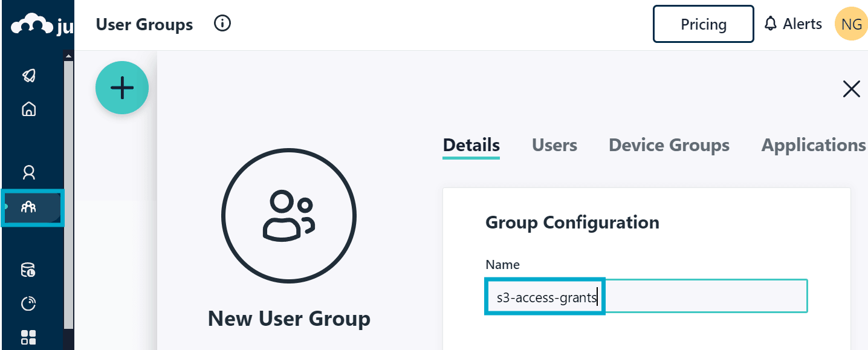This screenshot has width=868, height=350.
Task: Open the rocket Get Started icon
Action: [x=28, y=76]
